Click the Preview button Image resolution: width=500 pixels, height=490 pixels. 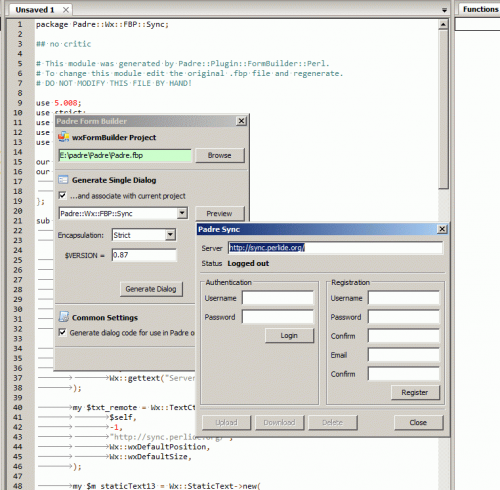220,213
